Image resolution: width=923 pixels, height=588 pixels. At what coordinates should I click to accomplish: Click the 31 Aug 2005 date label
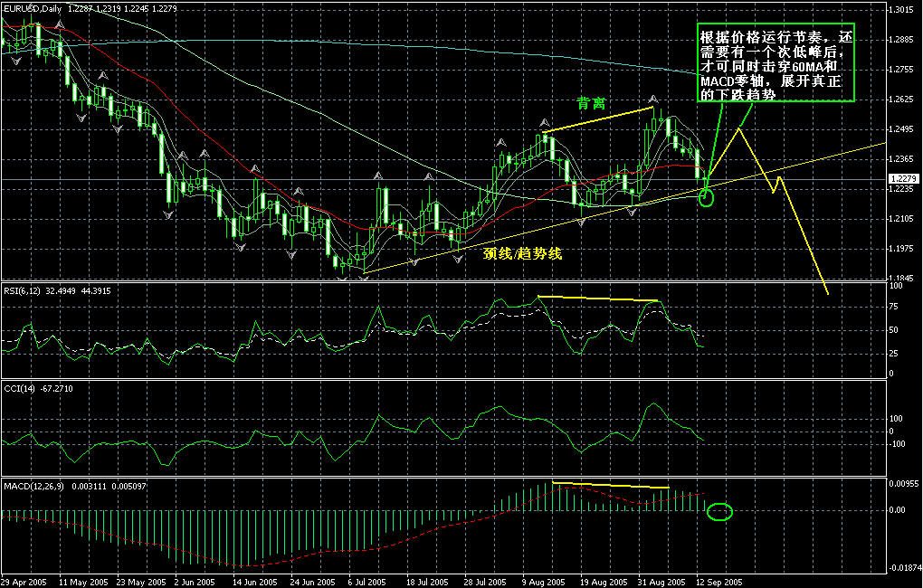[x=661, y=582]
